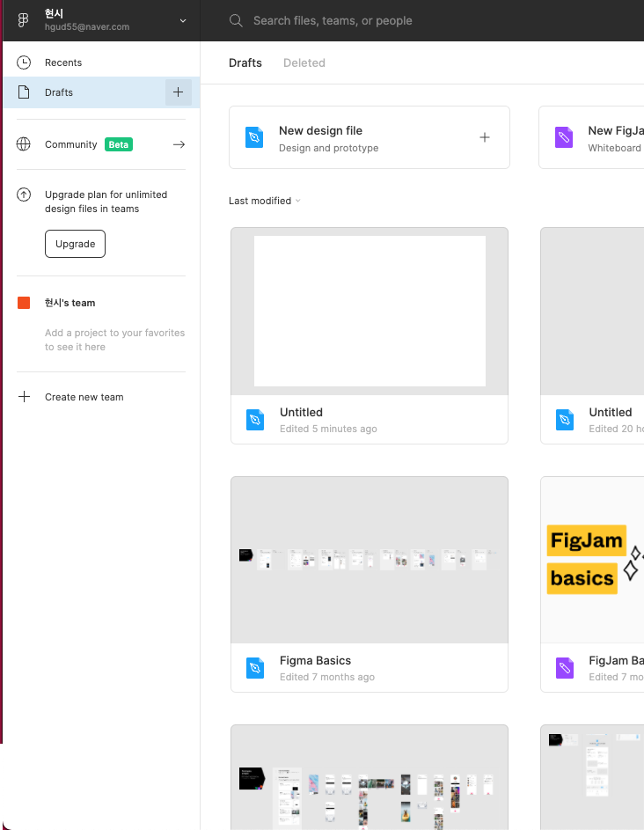
Task: Click the Figma Basics file name
Action: click(315, 661)
